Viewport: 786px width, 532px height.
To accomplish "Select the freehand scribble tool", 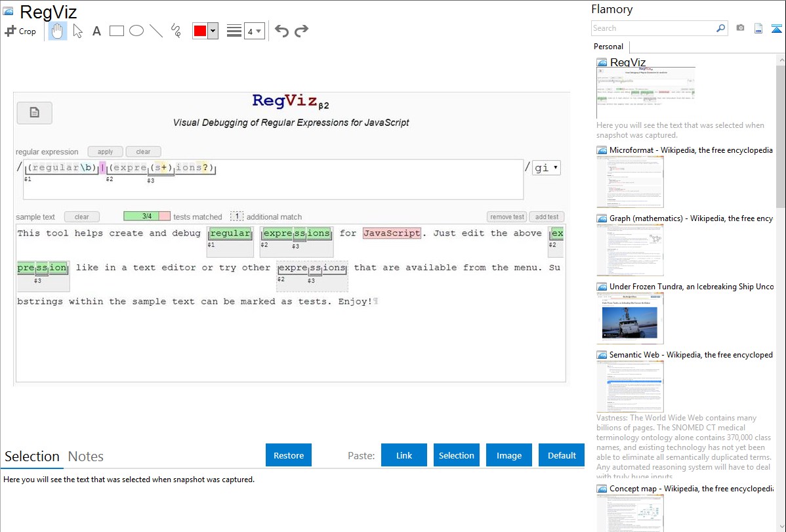I will point(176,31).
